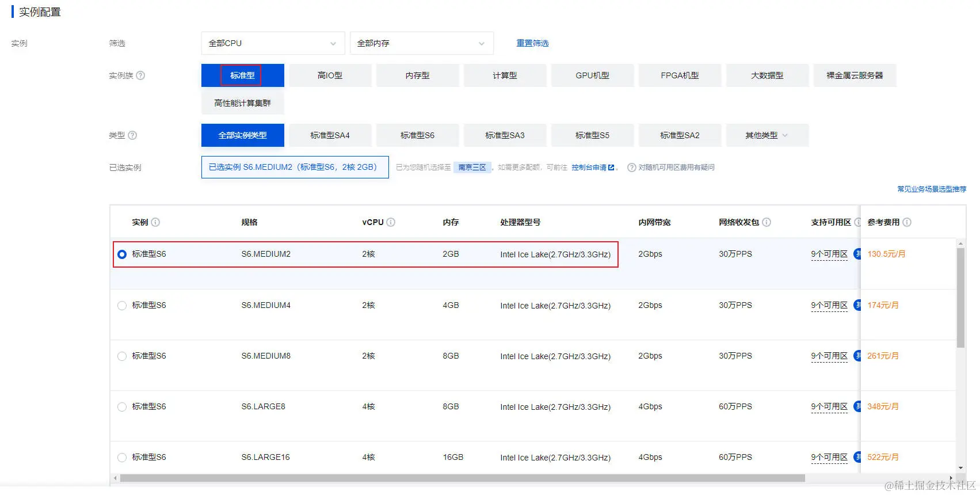Click the S6.MEDIUM8 specification cell
The height and width of the screenshot is (495, 980).
click(x=266, y=356)
